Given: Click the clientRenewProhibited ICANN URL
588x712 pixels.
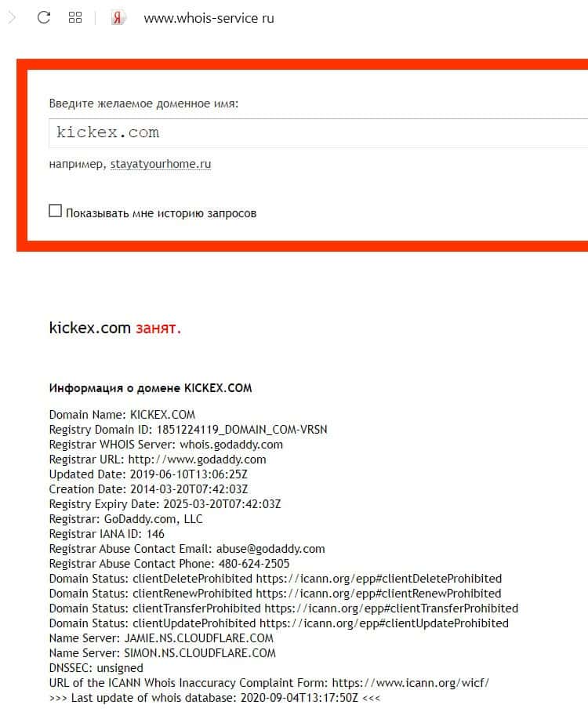Looking at the screenshot, I should click(378, 594).
